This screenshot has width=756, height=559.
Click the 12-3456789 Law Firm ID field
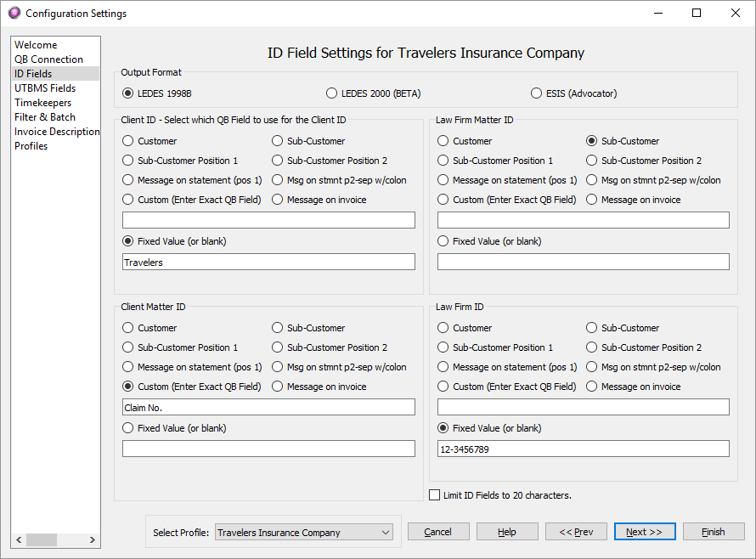click(x=584, y=449)
